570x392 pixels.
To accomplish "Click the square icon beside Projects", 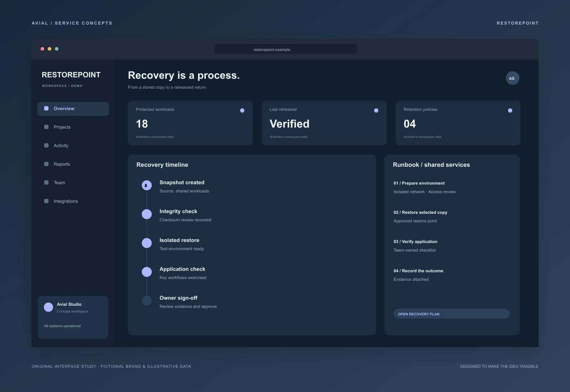I will (46, 127).
